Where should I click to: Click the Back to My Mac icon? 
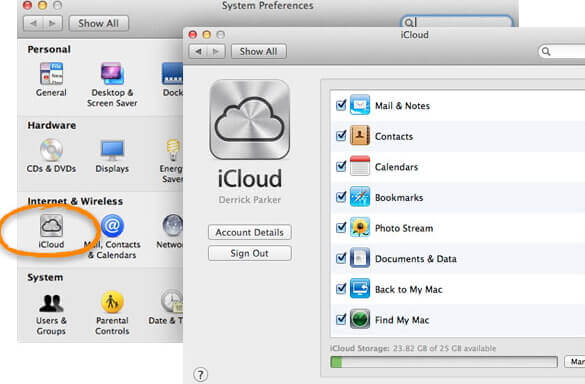click(x=360, y=288)
